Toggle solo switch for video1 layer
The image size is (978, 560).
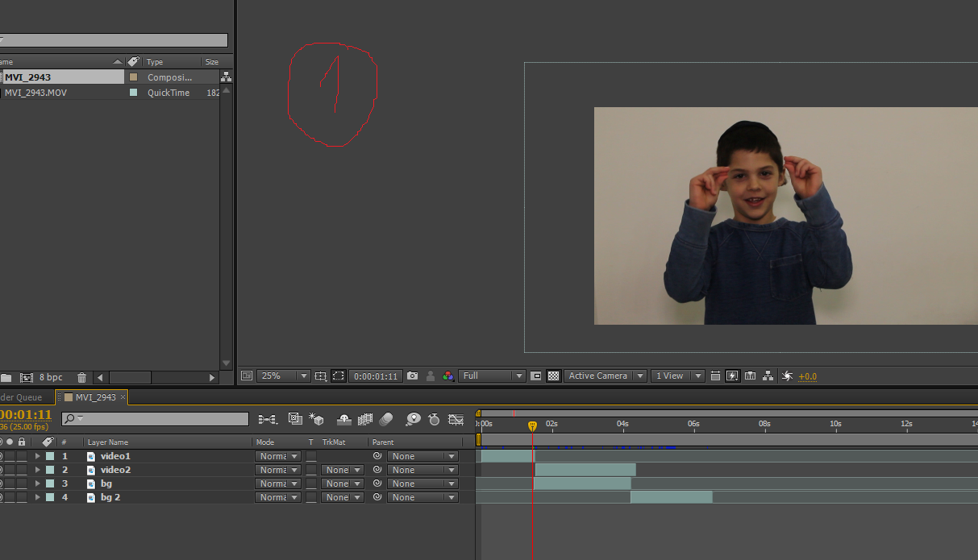[x=10, y=456]
